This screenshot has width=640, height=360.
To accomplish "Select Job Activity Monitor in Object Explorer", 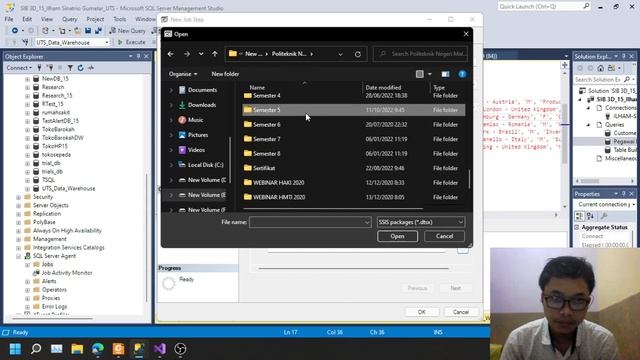I will [67, 273].
